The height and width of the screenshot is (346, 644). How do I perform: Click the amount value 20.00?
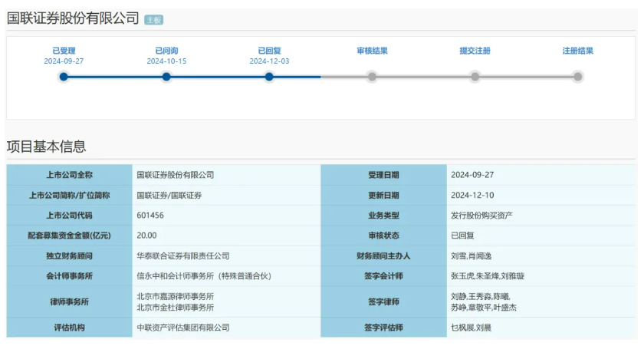point(146,236)
